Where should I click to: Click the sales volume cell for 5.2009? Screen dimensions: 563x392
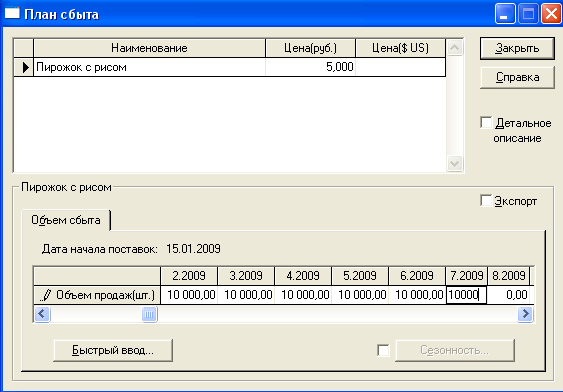point(360,295)
